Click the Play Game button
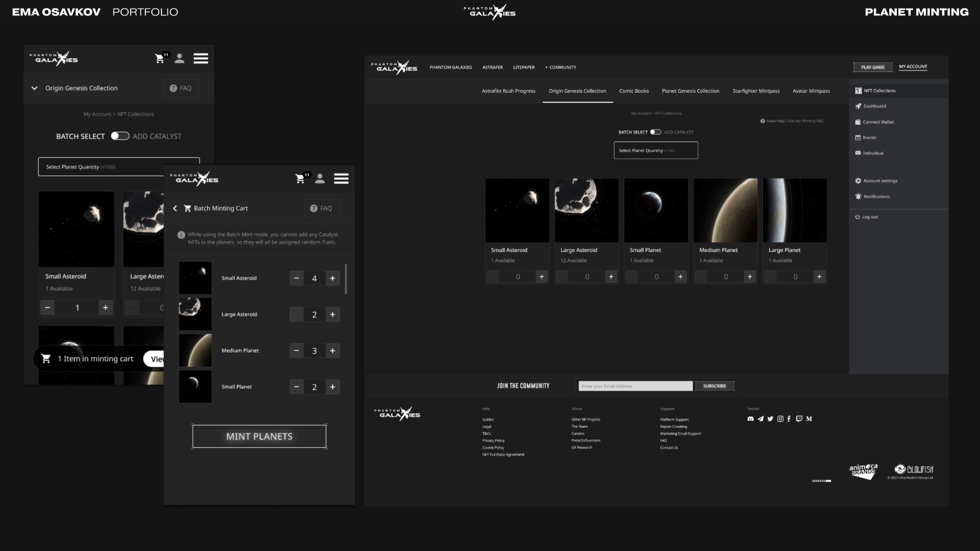Screen dimensions: 980x551 point(873,67)
